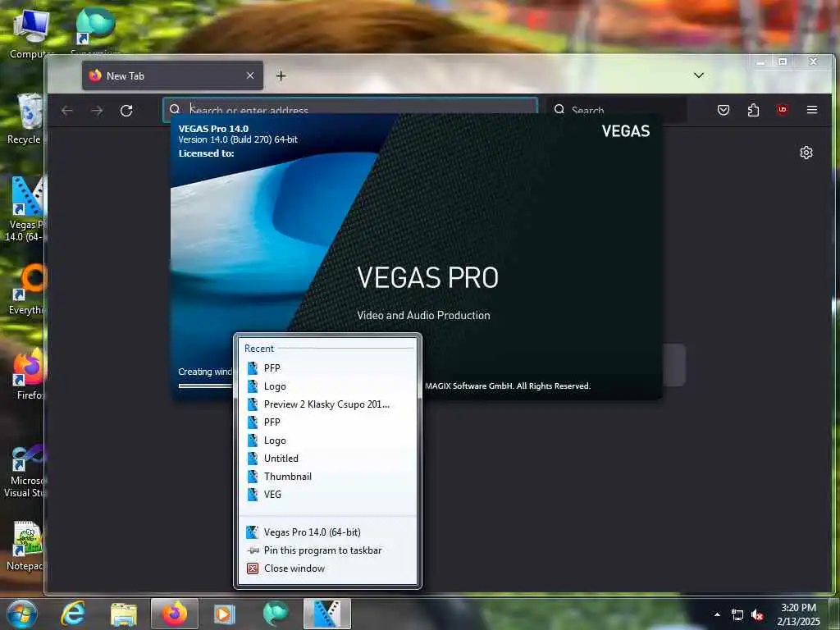Switch to Firefox on the taskbar
840x630 pixels.
(x=175, y=614)
